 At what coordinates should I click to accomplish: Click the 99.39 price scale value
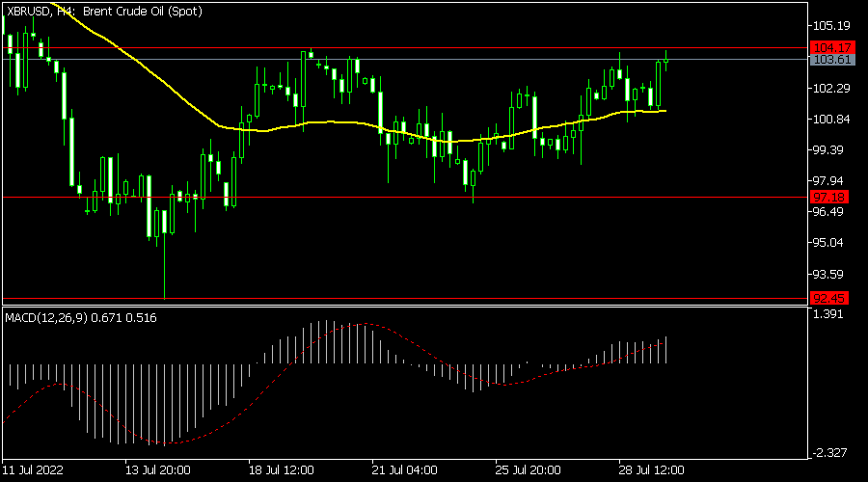coord(828,150)
